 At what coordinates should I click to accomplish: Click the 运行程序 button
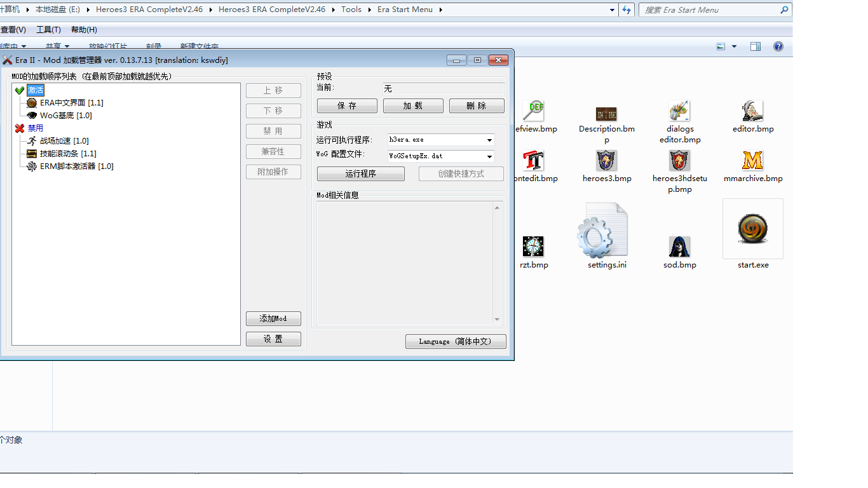361,173
